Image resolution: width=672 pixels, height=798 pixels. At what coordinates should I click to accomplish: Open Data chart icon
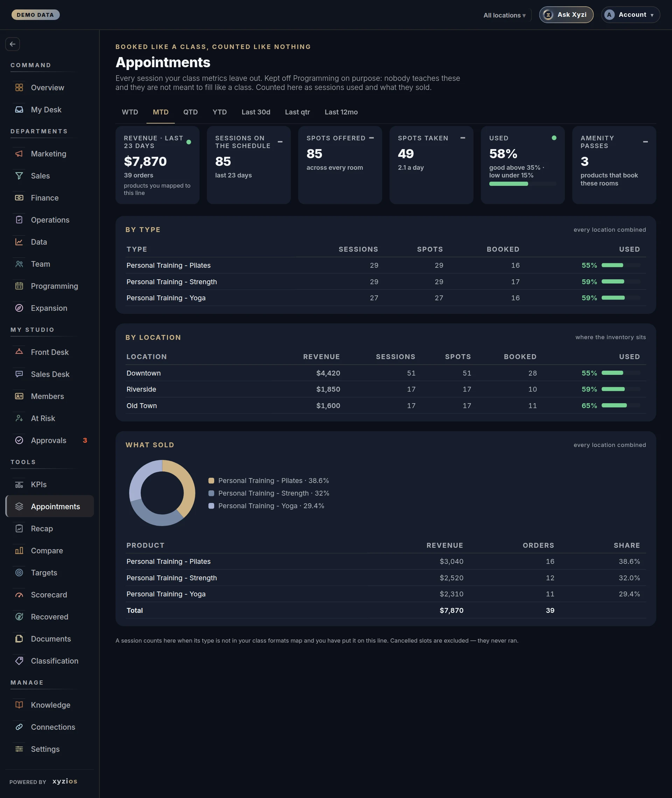tap(19, 242)
